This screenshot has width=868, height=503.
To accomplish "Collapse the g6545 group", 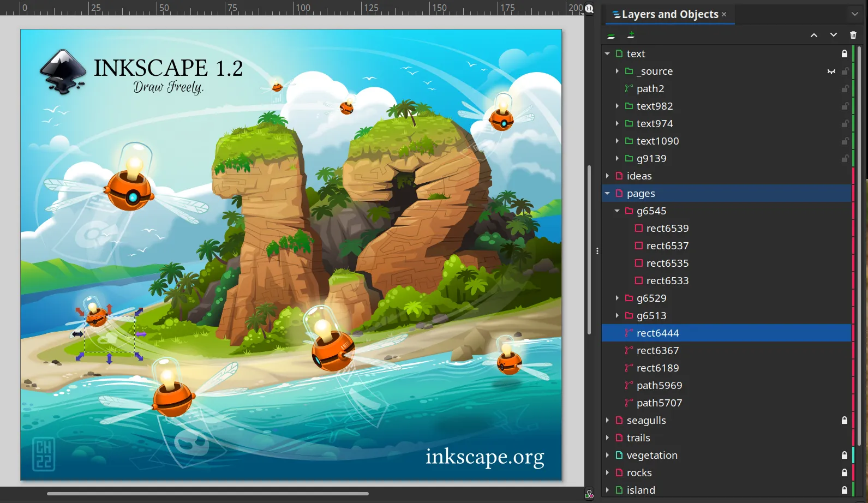I will point(617,211).
